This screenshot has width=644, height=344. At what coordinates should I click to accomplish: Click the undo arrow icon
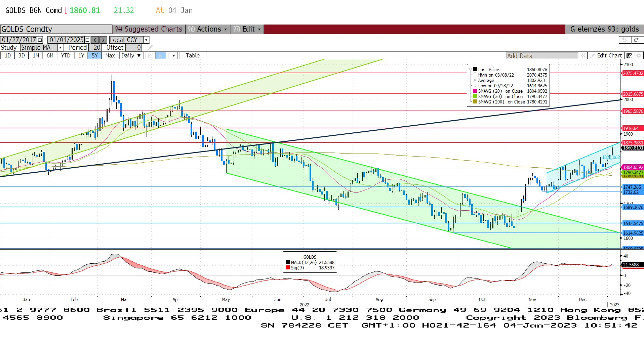625,40
